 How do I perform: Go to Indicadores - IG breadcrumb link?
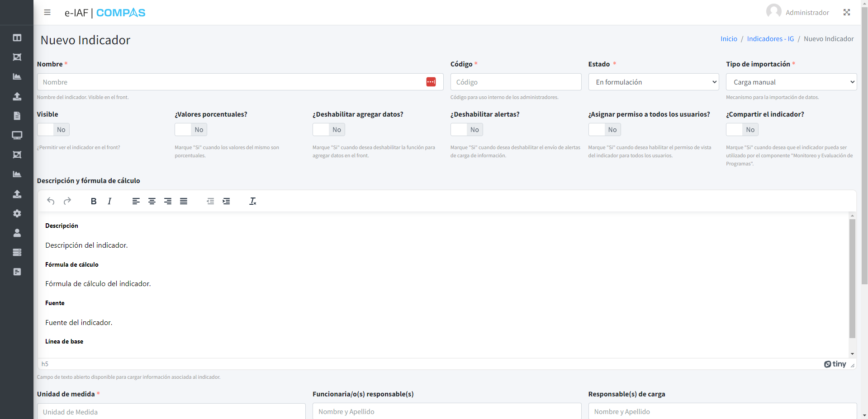770,39
